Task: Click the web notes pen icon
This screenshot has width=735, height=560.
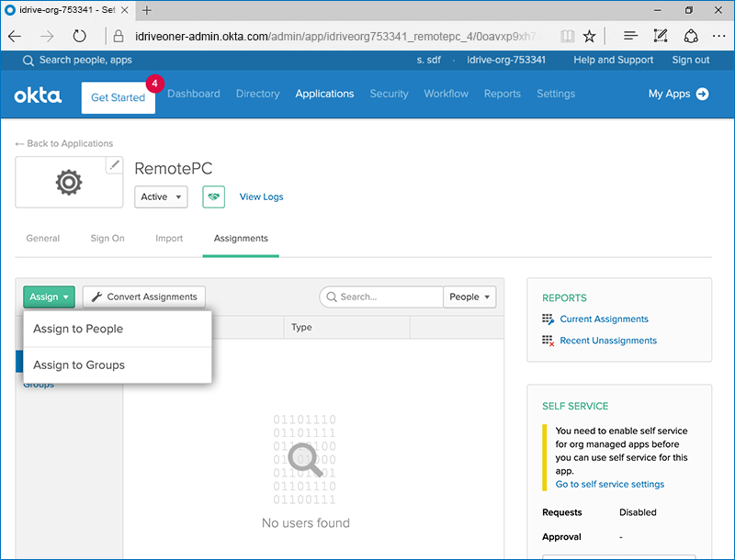Action: [x=661, y=36]
